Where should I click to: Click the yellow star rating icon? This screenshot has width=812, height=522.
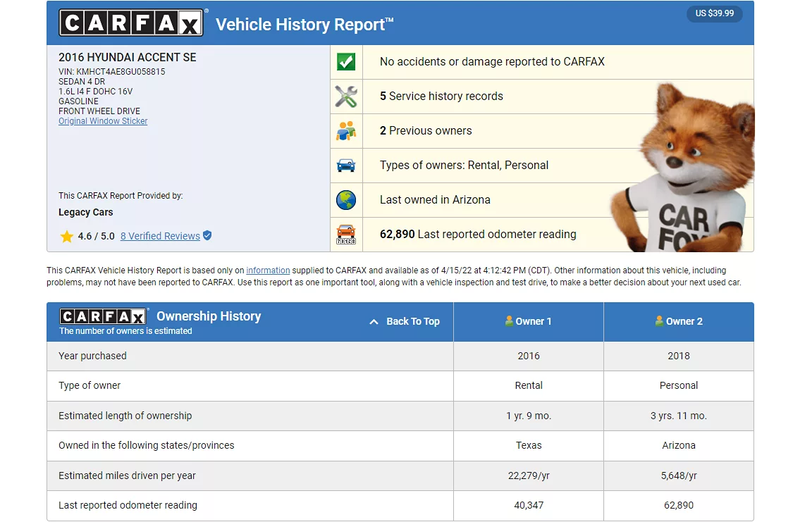click(x=67, y=237)
